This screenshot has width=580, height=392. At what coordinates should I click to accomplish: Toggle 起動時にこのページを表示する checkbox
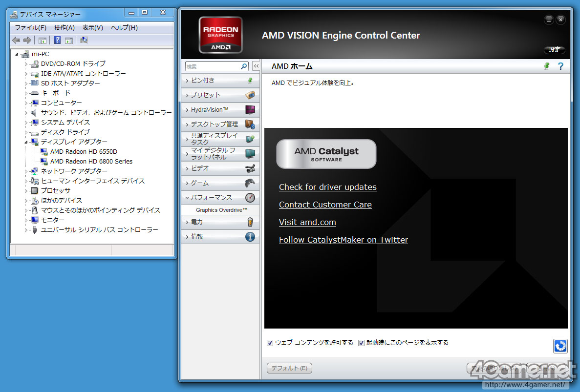361,343
